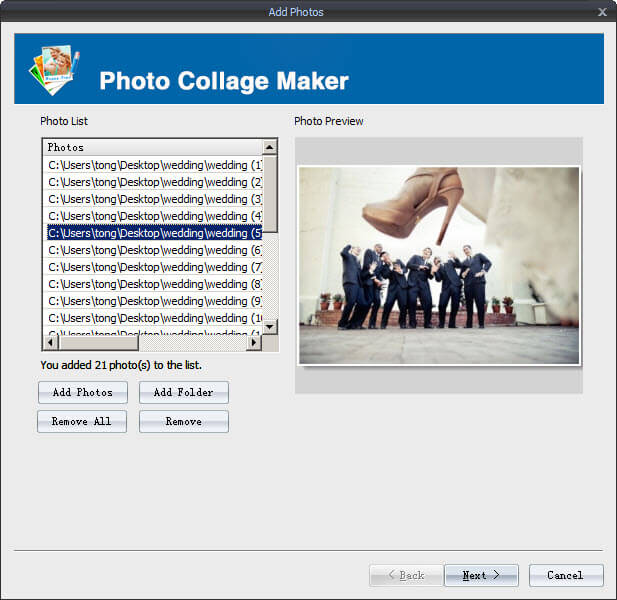
Task: Select the wedding (2) photo row
Action: (153, 182)
